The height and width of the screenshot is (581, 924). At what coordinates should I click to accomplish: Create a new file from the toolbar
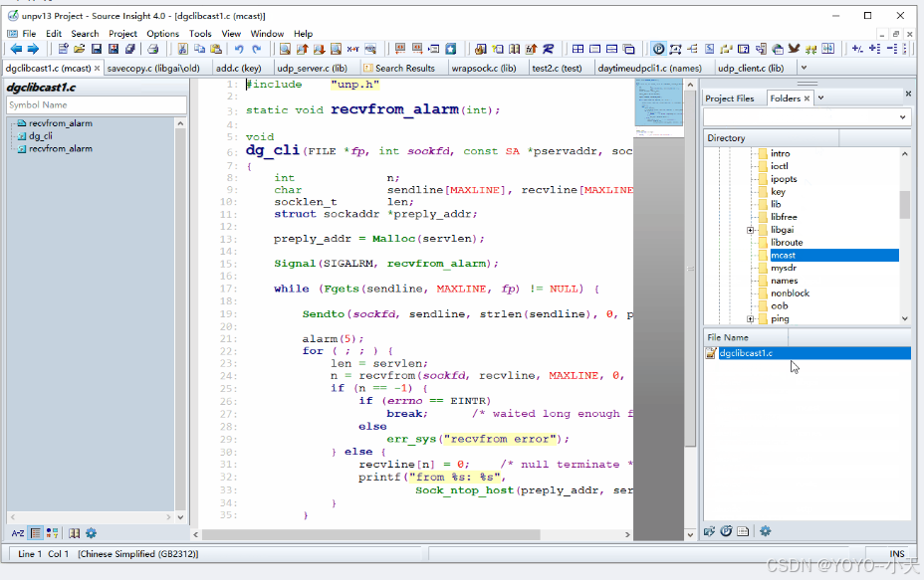click(63, 49)
